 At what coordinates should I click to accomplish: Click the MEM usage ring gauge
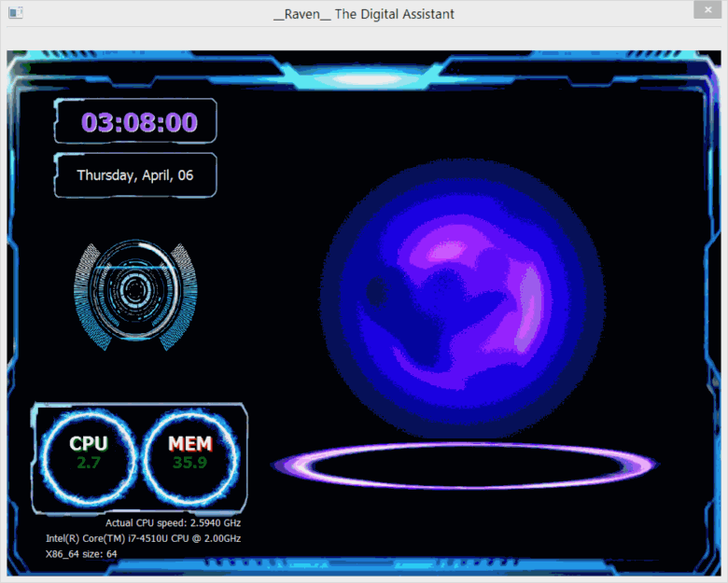(x=190, y=457)
